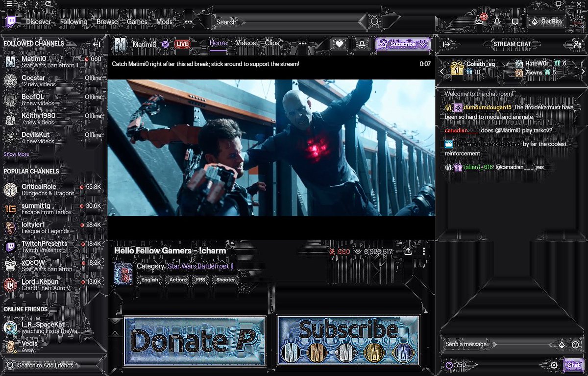Screen dimensions: 588x376
Task: Open more top navigation options ellipsis
Action: click(189, 22)
